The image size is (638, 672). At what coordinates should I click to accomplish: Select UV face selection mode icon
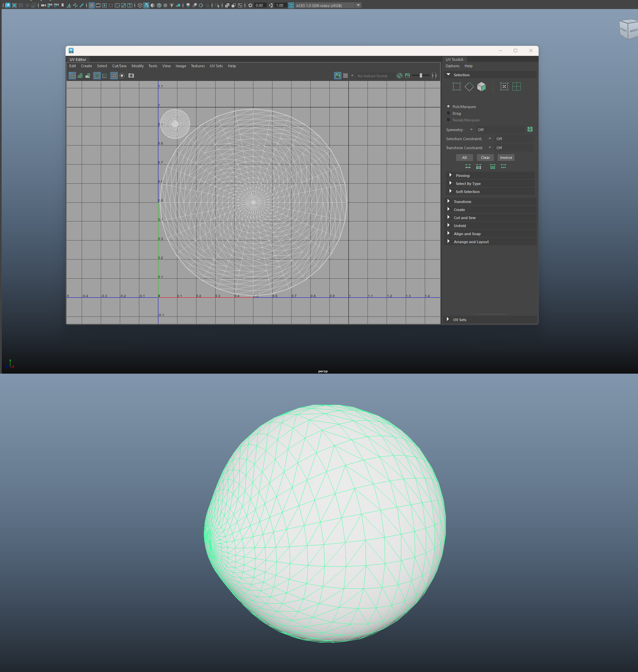(x=481, y=87)
